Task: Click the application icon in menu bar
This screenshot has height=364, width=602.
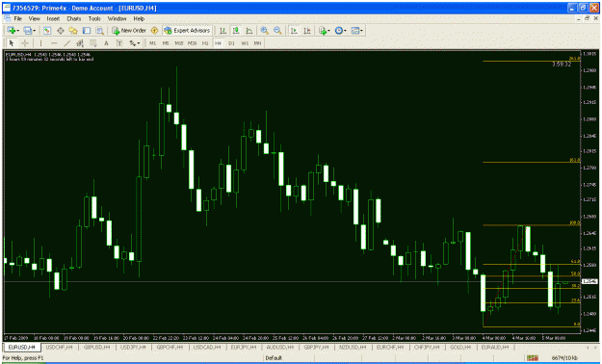Action: pyautogui.click(x=7, y=18)
